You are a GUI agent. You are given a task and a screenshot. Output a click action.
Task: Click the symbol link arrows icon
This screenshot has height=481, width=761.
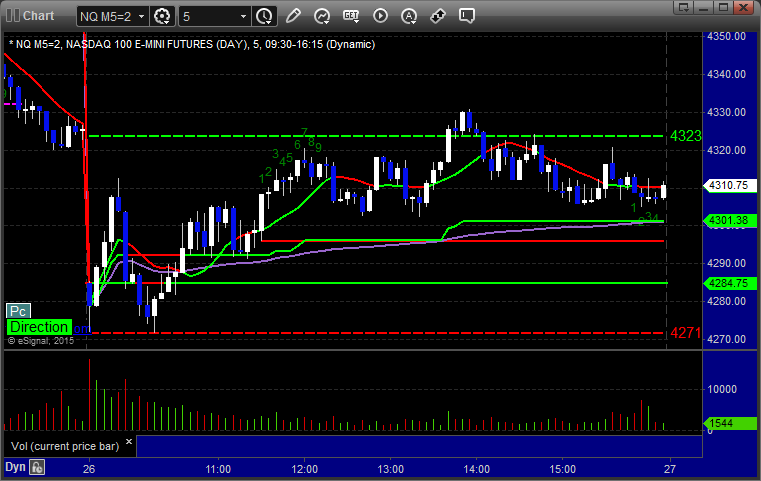(x=438, y=16)
